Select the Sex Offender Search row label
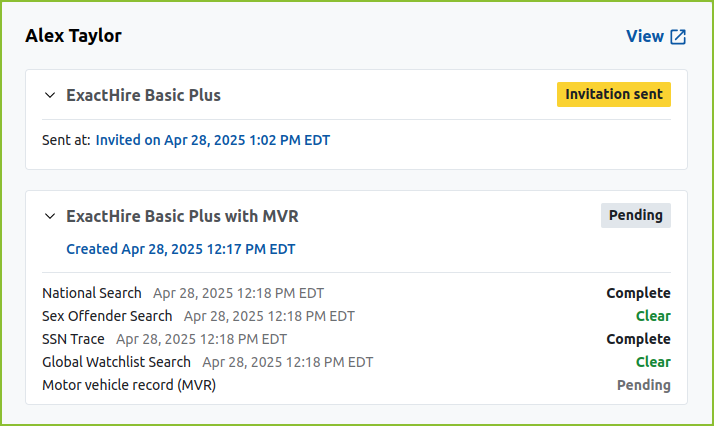The image size is (714, 426). 107,316
